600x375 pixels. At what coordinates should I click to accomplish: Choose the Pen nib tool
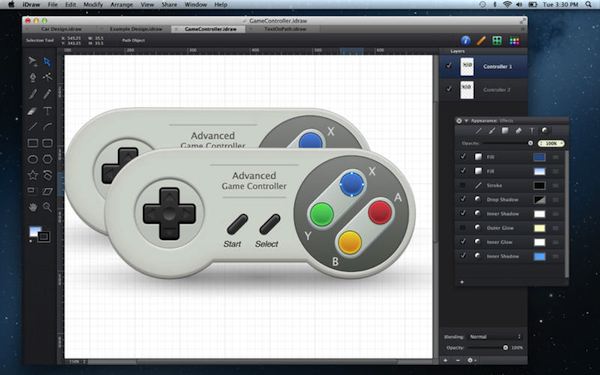pyautogui.click(x=33, y=77)
